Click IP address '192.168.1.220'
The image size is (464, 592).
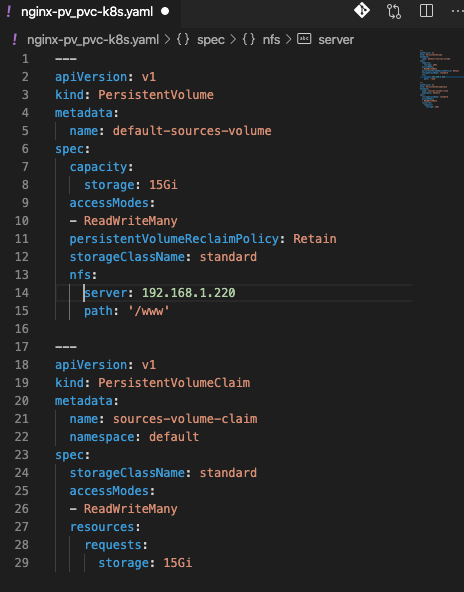[x=188, y=293]
